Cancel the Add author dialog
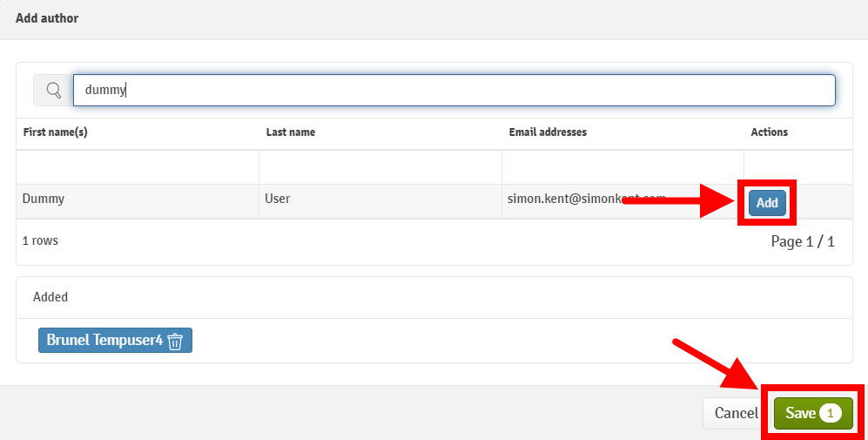 (736, 413)
